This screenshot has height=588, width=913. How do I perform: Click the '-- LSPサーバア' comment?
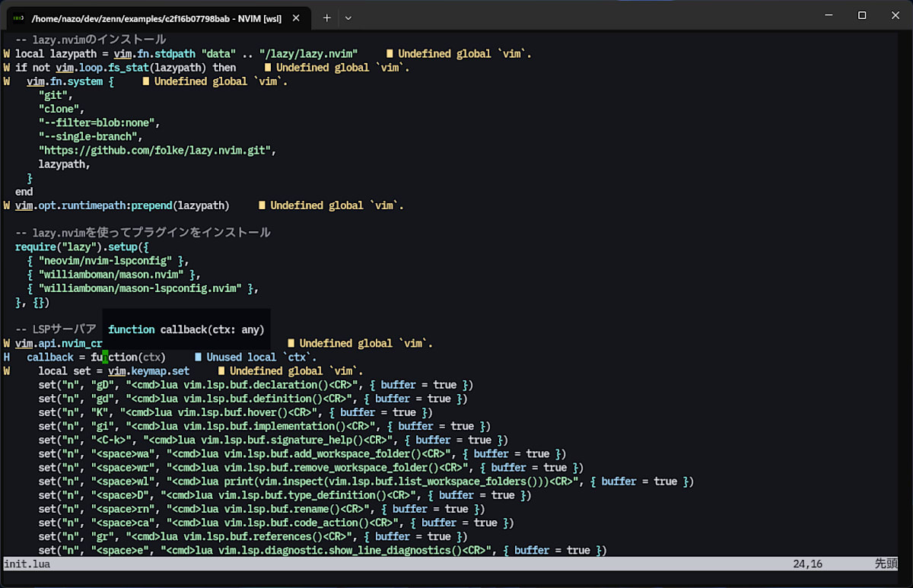point(56,329)
